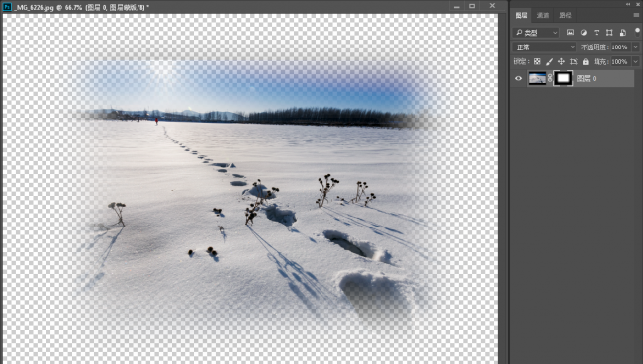
Task: Open the 正常 blend mode dropdown
Action: tap(544, 47)
